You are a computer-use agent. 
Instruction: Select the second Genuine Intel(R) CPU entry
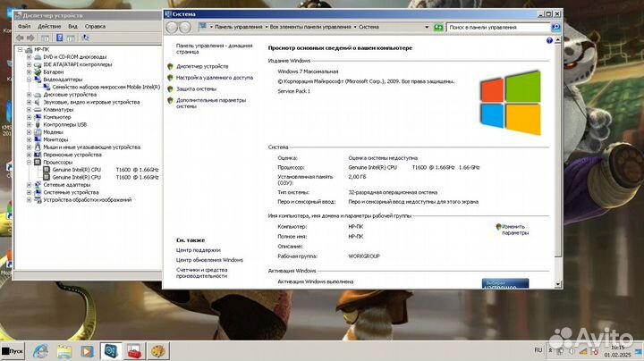[106, 177]
